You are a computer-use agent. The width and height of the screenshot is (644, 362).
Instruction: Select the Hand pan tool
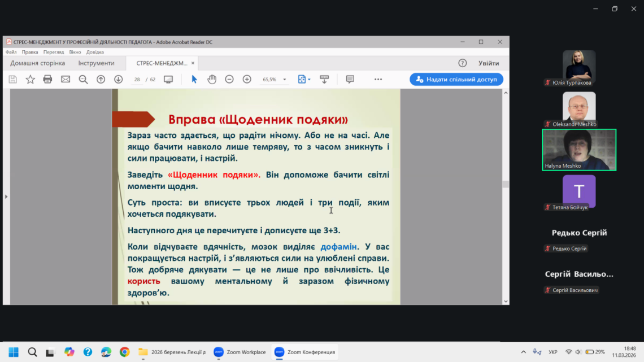pyautogui.click(x=212, y=80)
